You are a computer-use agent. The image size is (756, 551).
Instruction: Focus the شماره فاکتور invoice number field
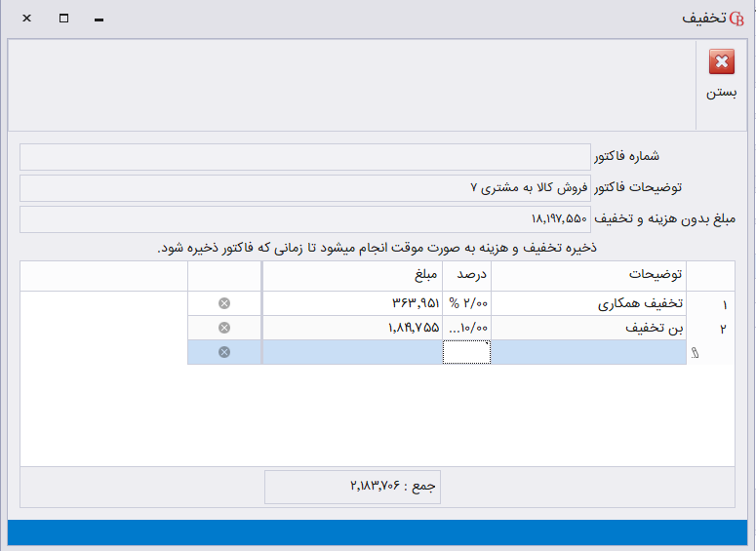[x=305, y=156]
